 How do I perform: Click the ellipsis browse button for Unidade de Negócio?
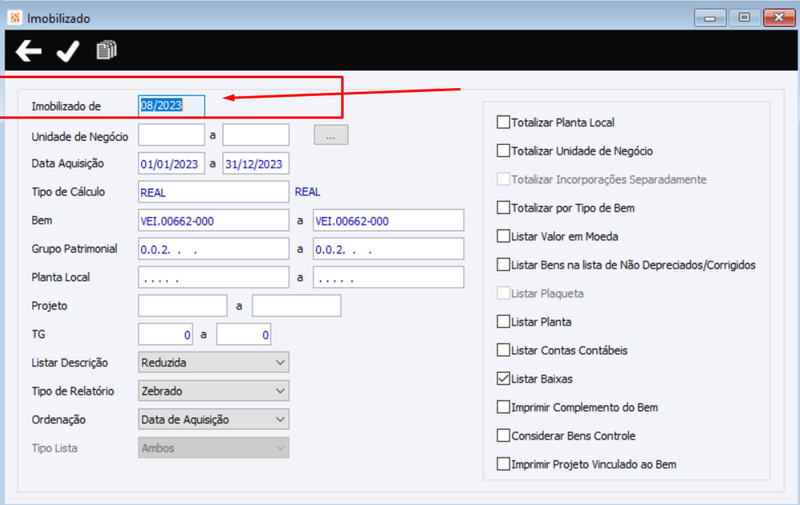[331, 135]
